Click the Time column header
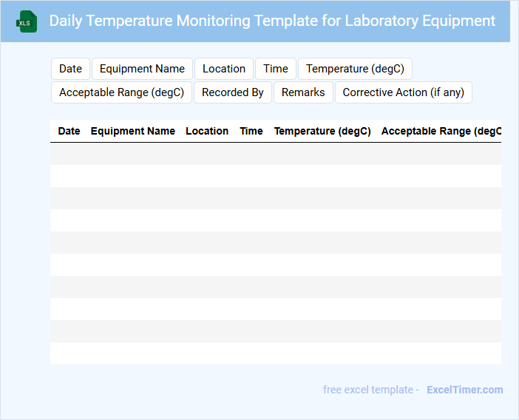Image resolution: width=519 pixels, height=420 pixels. (251, 131)
